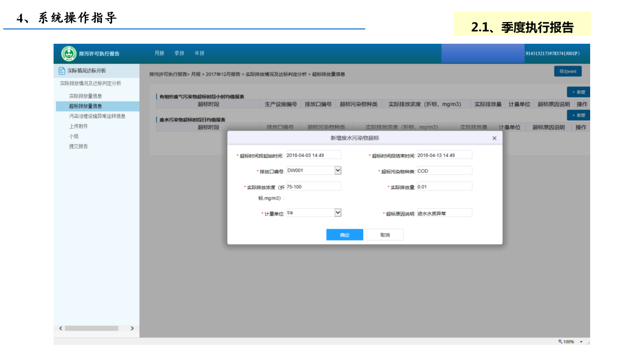Open the 月报 menu
Screen dimensions: 644x362
[159, 53]
